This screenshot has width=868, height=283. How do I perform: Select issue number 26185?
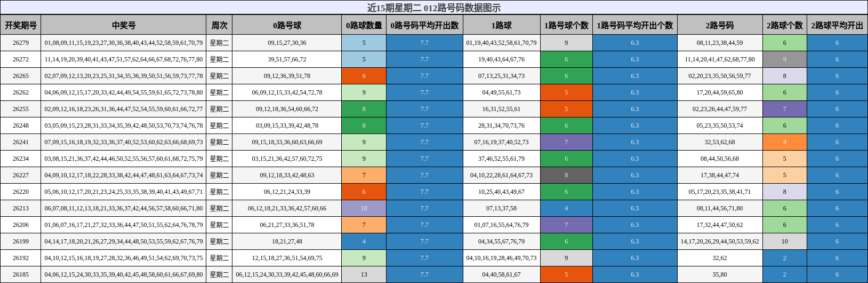point(21,274)
